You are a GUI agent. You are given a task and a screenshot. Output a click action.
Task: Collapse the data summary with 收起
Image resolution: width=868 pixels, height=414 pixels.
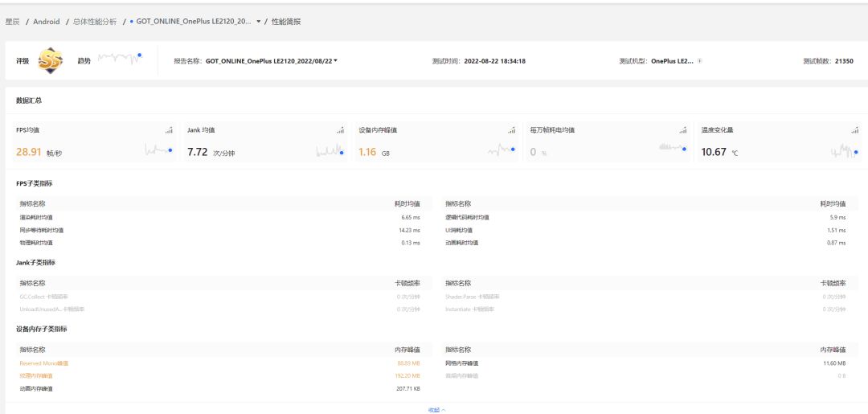tap(436, 409)
